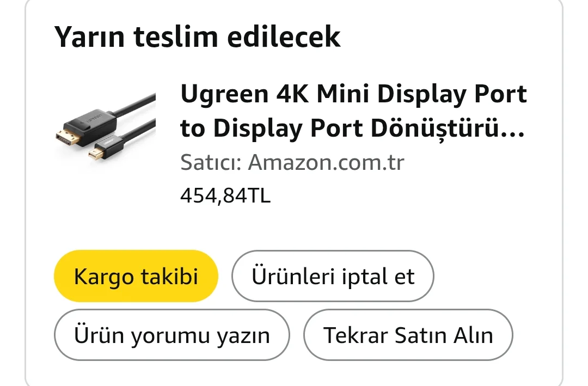The width and height of the screenshot is (588, 386).
Task: Click the Kargo takibi button
Action: click(x=136, y=276)
